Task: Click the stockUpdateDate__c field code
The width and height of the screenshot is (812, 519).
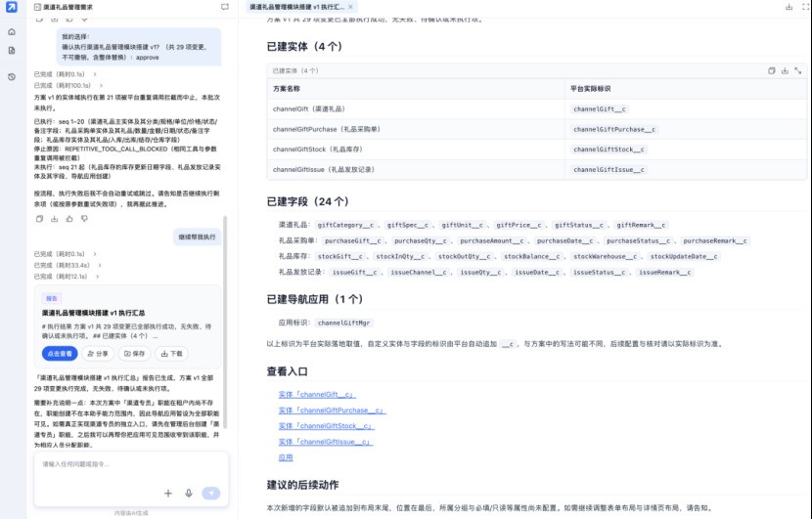Action: click(684, 256)
